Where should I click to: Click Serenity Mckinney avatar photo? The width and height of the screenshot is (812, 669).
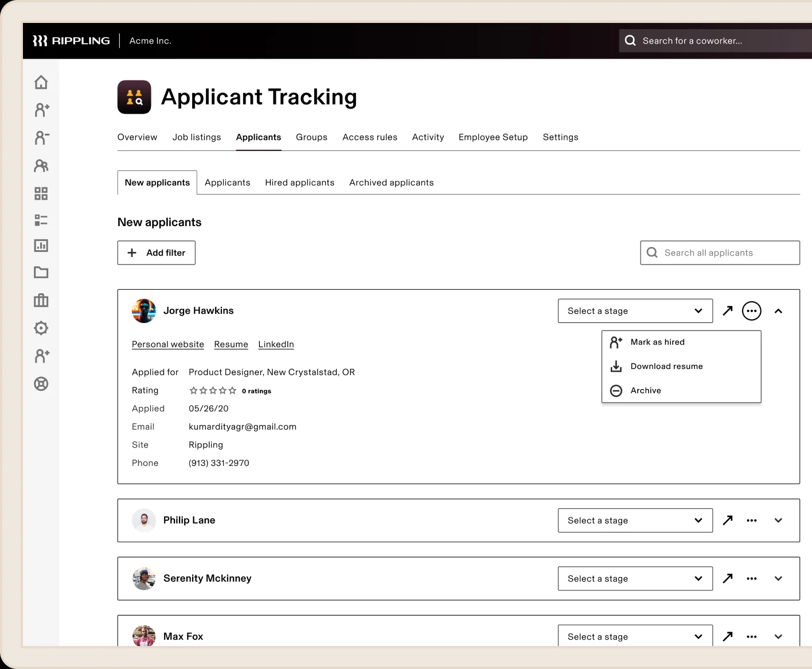(144, 578)
